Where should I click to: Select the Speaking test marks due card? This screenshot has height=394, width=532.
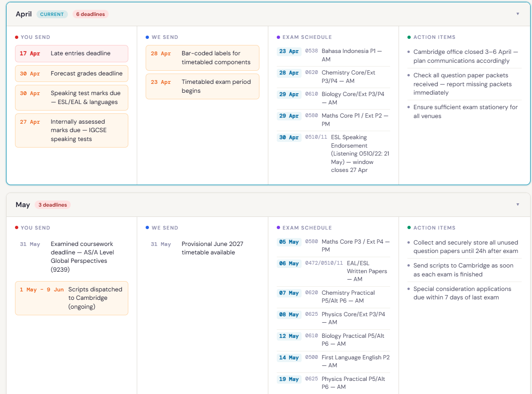pos(72,98)
